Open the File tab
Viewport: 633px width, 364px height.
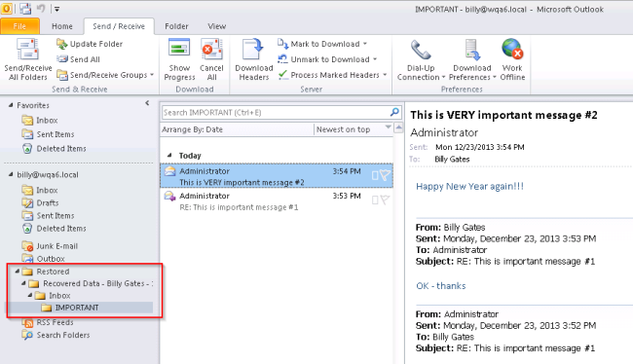click(x=19, y=26)
